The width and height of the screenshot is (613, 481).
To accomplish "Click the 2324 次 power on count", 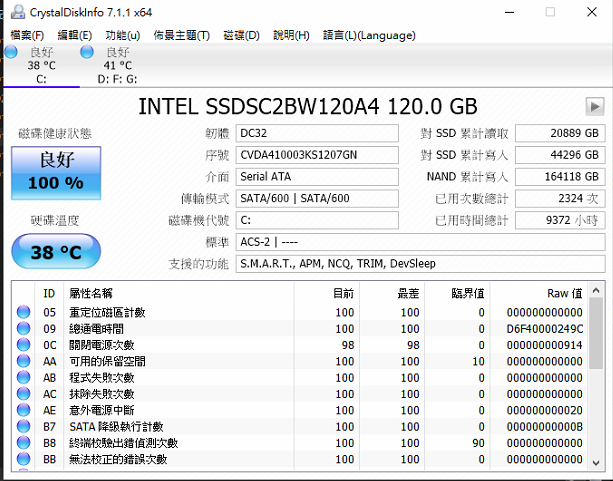I will pyautogui.click(x=560, y=199).
